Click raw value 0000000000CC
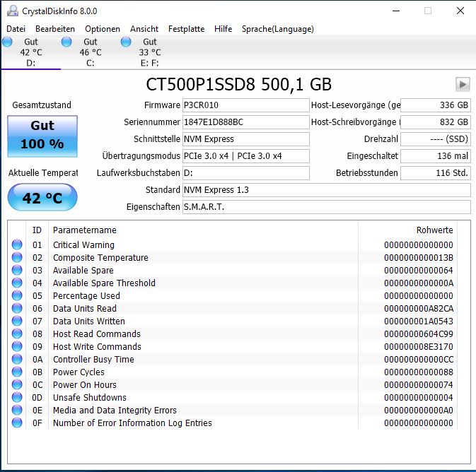The height and width of the screenshot is (472, 476). coord(419,360)
